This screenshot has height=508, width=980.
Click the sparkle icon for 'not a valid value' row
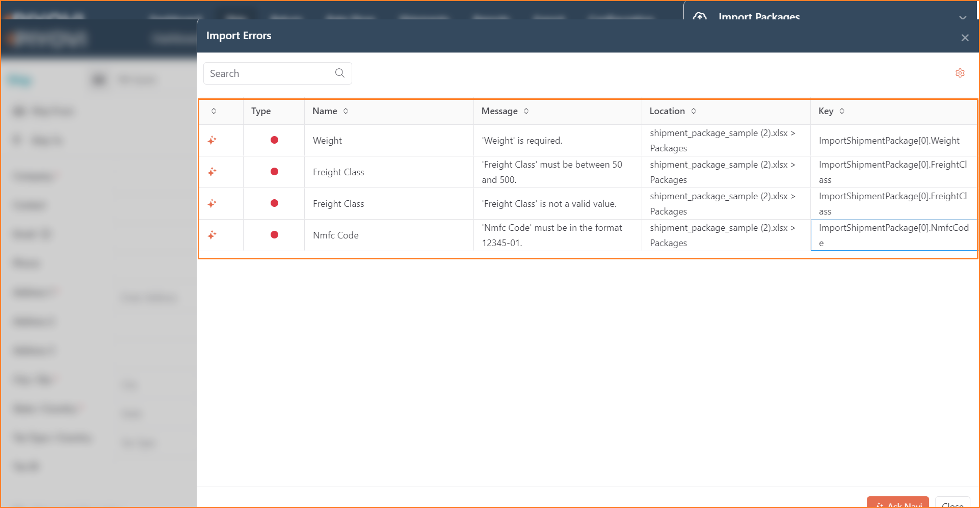pos(212,203)
